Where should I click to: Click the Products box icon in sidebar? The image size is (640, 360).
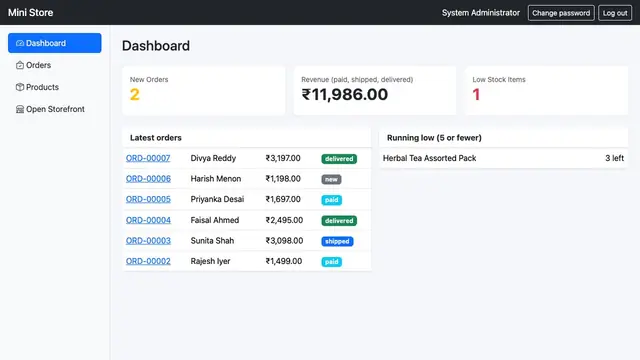20,87
